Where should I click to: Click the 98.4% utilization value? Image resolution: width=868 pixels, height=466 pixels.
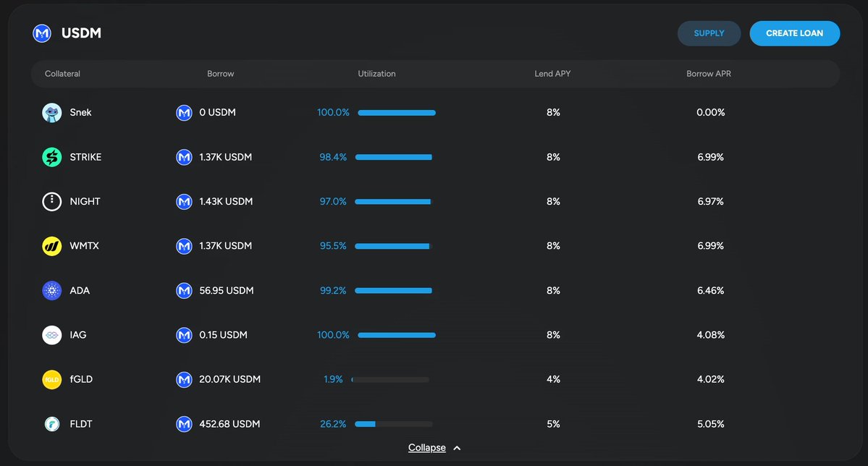pos(333,157)
